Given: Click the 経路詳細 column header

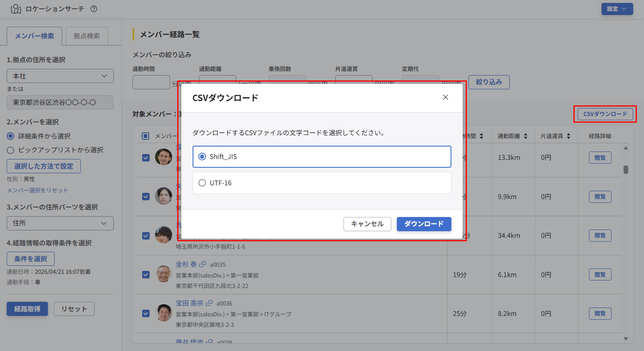Looking at the screenshot, I should [x=600, y=136].
